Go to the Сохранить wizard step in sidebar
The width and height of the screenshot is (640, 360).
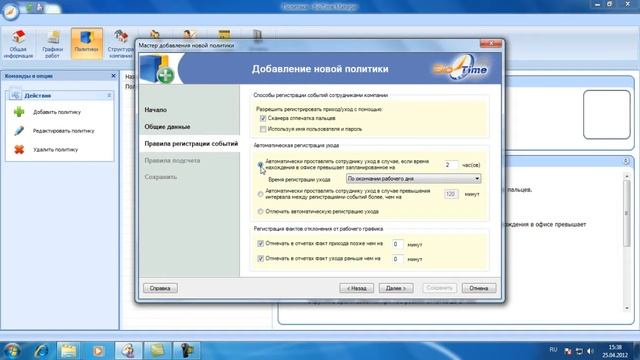click(161, 177)
